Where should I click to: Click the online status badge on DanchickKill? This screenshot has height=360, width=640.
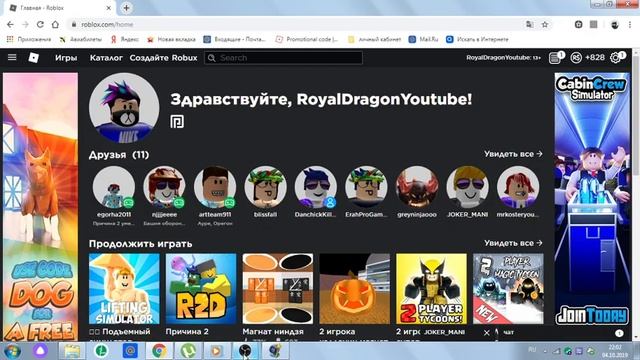(331, 202)
